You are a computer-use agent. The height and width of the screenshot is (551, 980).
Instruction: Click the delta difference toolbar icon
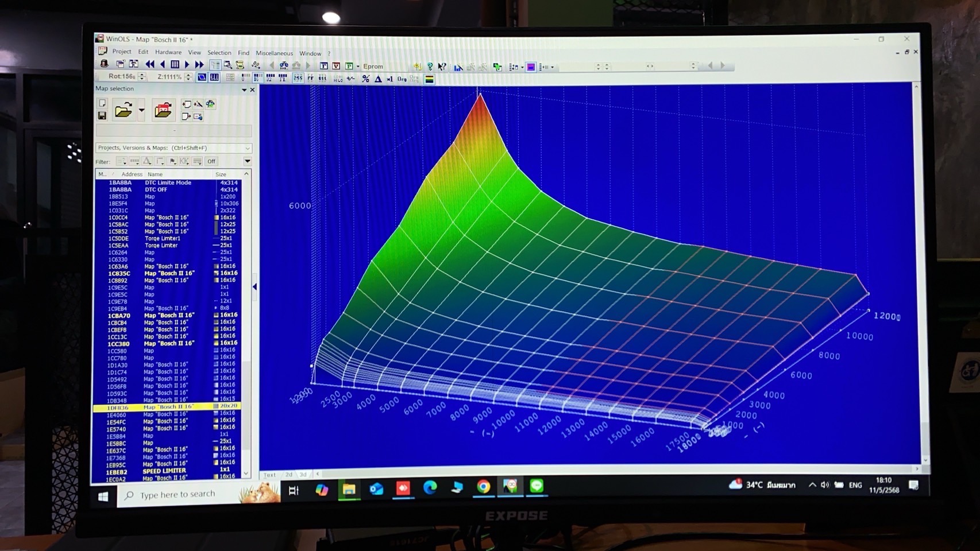coord(378,79)
